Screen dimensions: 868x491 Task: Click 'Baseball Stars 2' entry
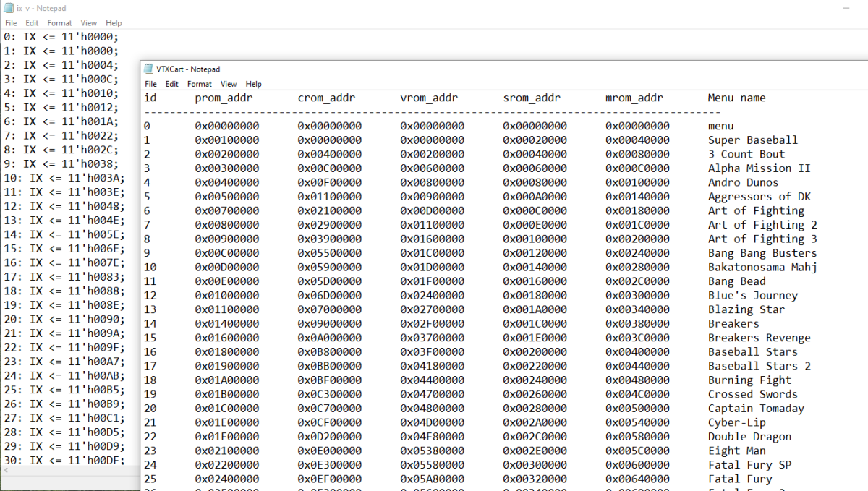pyautogui.click(x=759, y=366)
